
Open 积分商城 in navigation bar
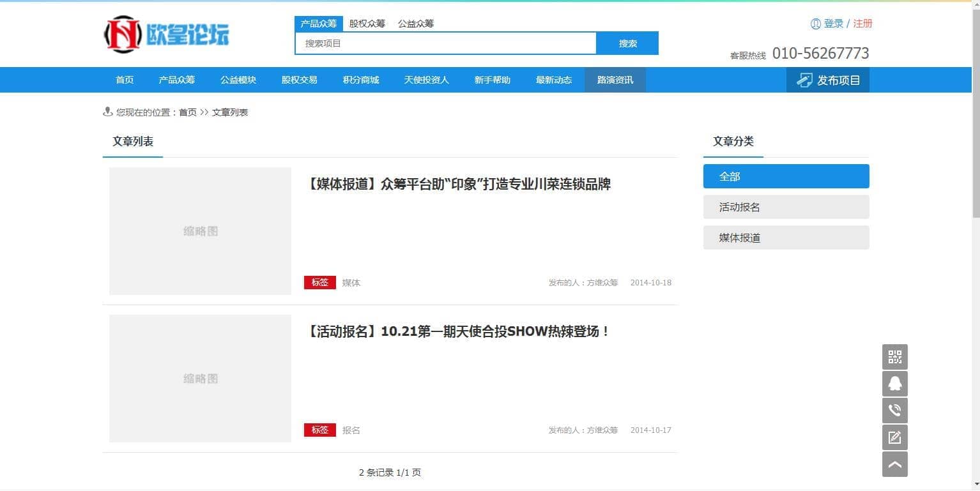360,80
